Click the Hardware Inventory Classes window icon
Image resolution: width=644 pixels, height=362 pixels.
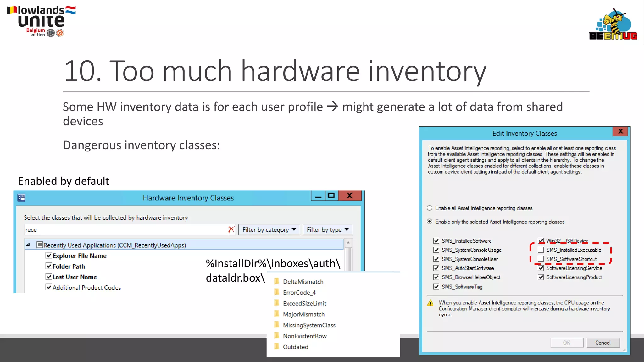pos(21,198)
